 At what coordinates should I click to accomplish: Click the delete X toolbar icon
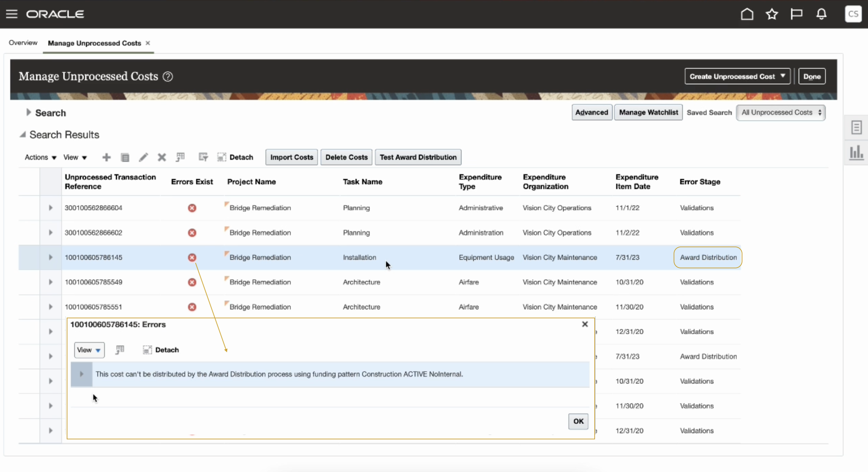(162, 157)
